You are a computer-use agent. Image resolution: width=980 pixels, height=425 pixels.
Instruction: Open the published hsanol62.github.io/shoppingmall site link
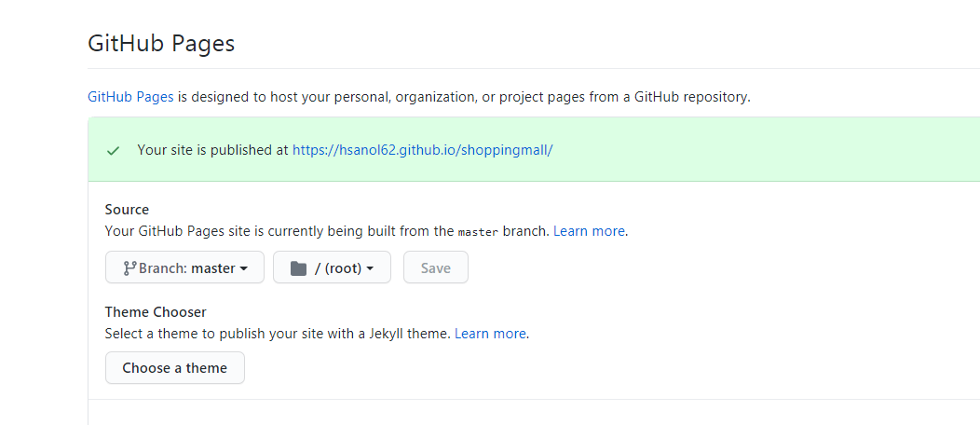tap(422, 150)
